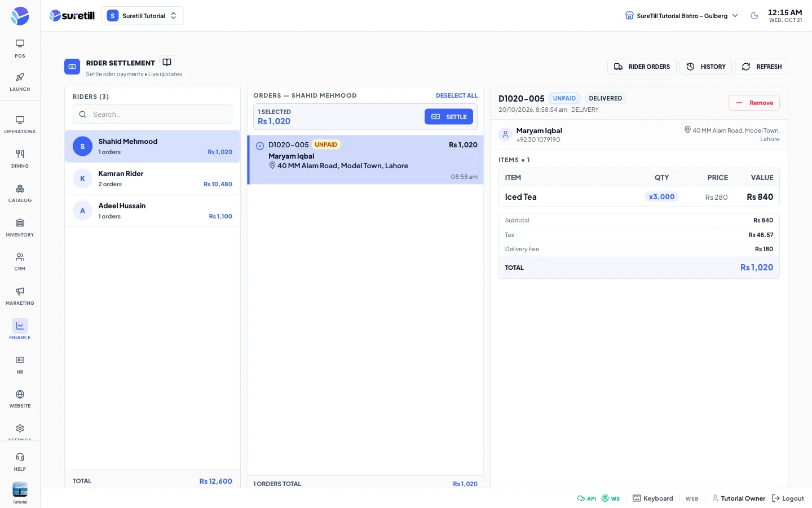Open the Dining section

pos(20,159)
